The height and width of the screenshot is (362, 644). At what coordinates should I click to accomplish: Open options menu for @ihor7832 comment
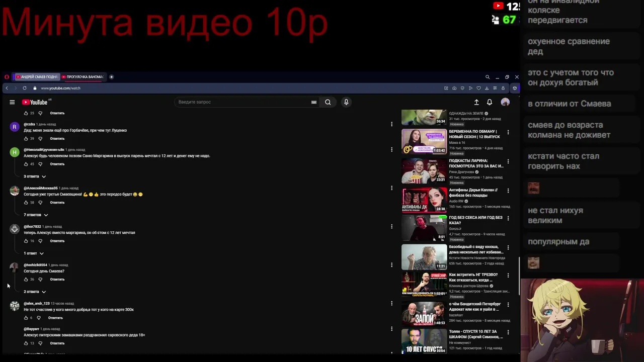point(391,226)
